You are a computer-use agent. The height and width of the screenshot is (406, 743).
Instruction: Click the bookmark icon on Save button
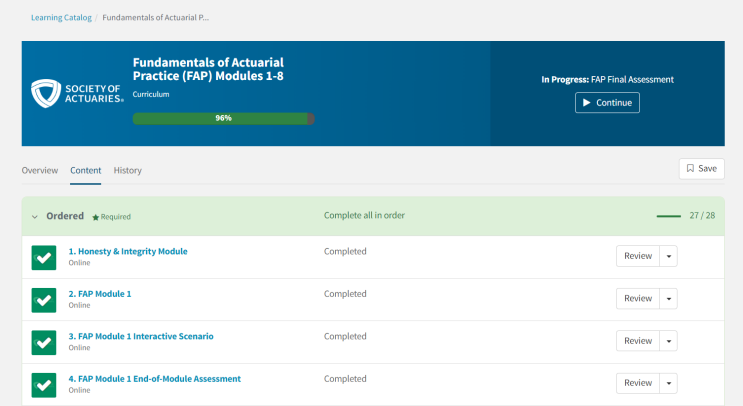pyautogui.click(x=690, y=169)
